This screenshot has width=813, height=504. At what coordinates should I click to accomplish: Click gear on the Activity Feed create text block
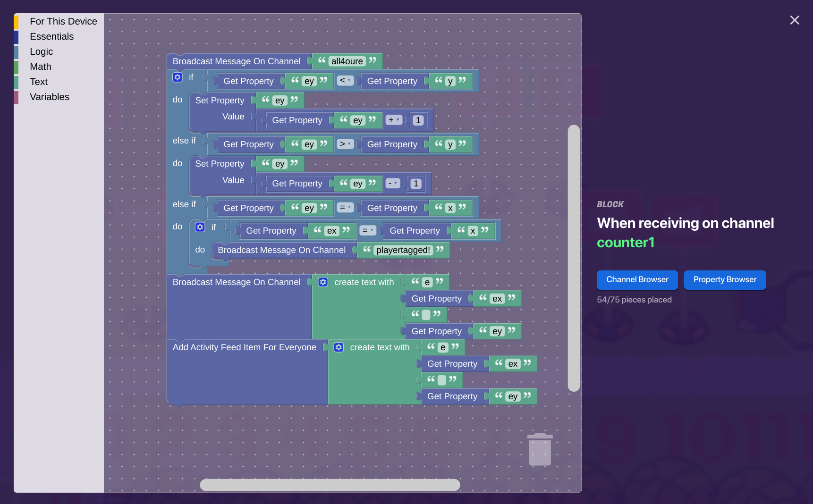click(339, 347)
